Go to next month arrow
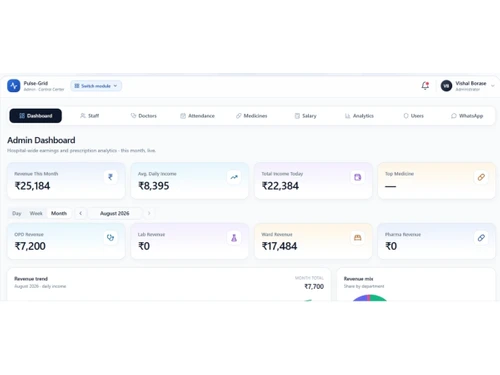The width and height of the screenshot is (500, 375). tap(149, 213)
